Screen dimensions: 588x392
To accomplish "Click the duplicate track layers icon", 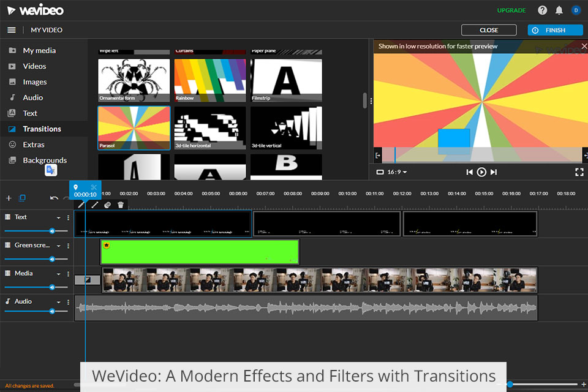I will pos(22,198).
